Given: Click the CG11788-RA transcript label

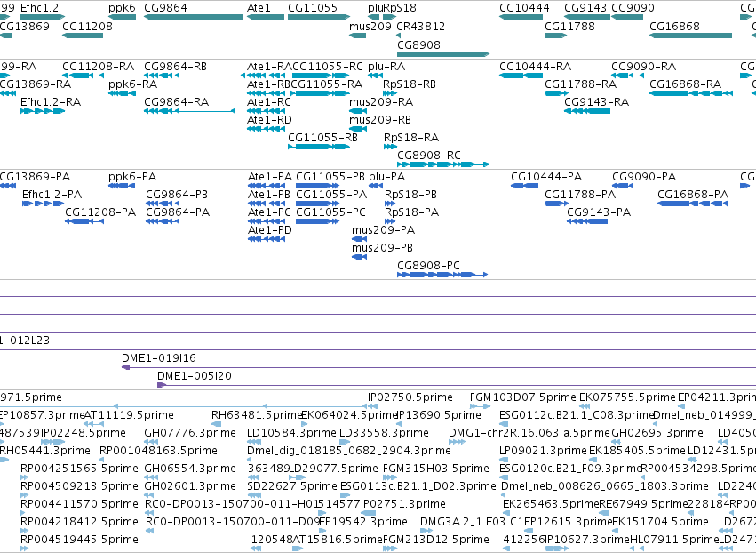Looking at the screenshot, I should [580, 84].
